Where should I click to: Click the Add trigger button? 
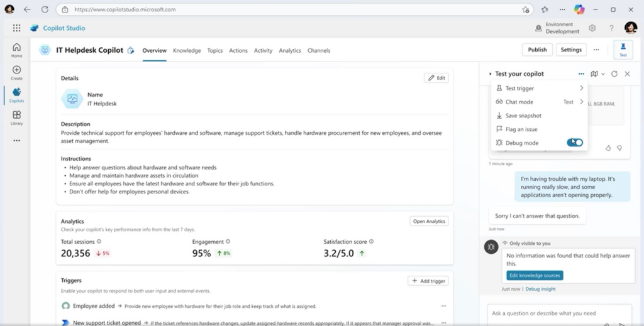coord(428,281)
